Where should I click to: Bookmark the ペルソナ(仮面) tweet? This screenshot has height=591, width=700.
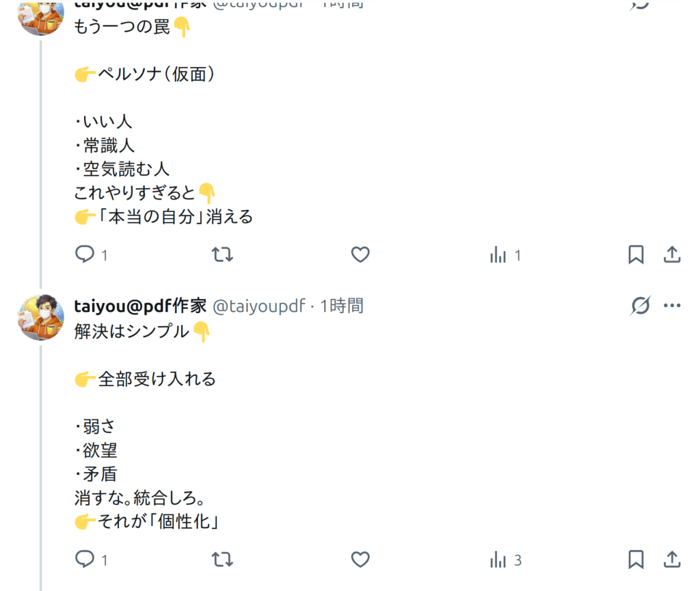[x=636, y=254]
